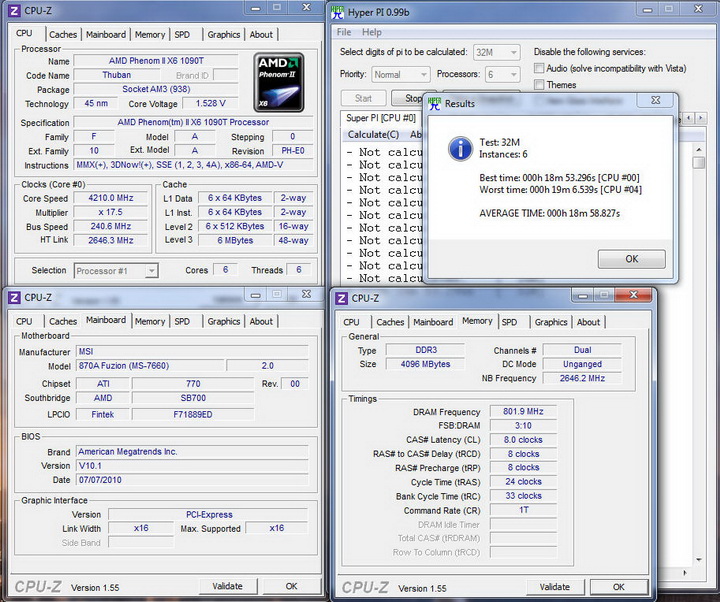Image resolution: width=720 pixels, height=602 pixels.
Task: Open the Help menu in Hyper PI
Action: click(x=371, y=32)
